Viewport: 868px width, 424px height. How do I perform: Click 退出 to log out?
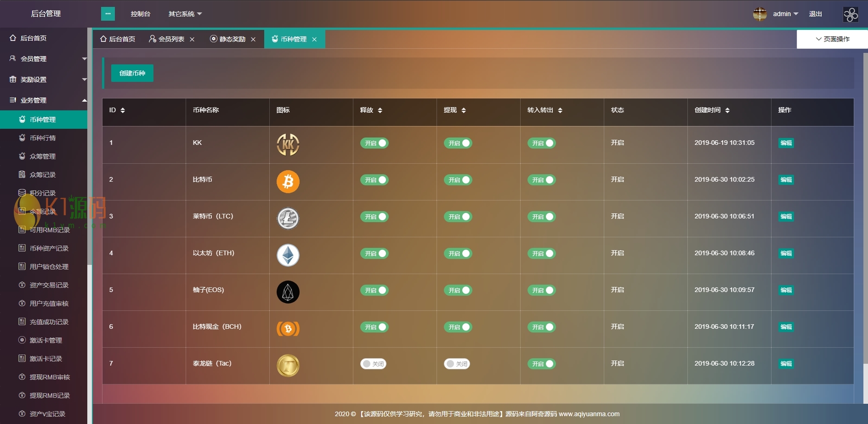(816, 14)
